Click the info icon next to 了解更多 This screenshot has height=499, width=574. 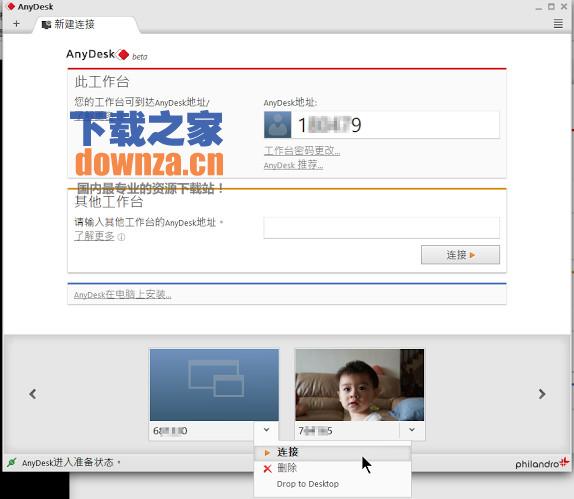pyautogui.click(x=121, y=237)
